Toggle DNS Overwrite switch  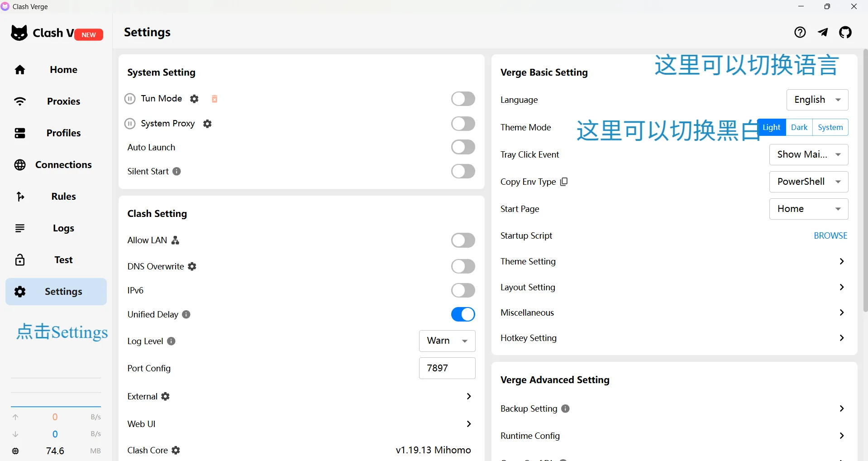coord(463,266)
